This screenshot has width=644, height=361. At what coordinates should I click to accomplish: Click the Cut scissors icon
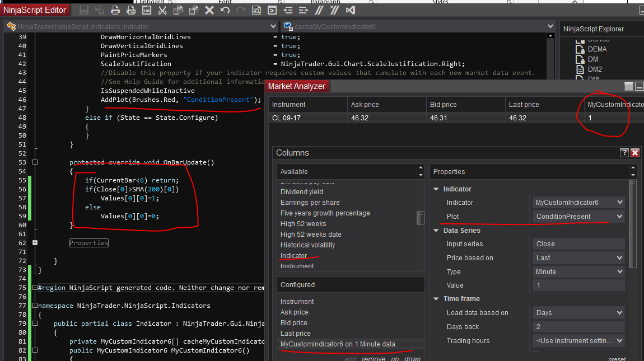[162, 10]
